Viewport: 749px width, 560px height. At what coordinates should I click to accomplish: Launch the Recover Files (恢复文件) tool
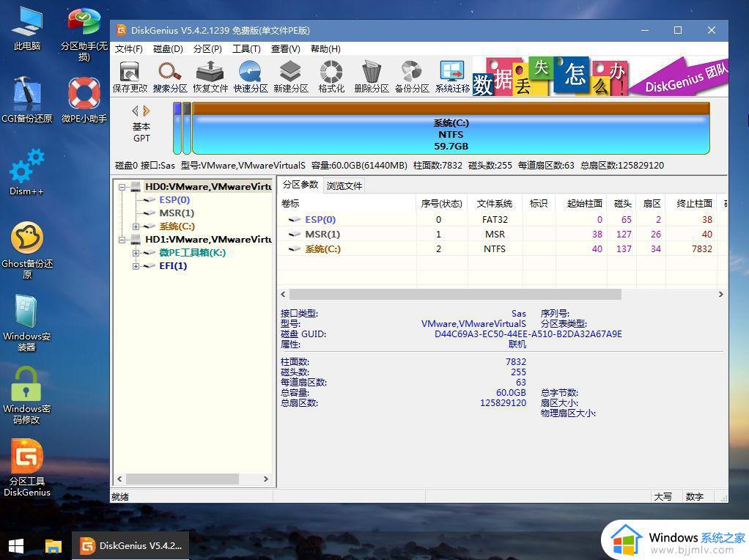pos(210,76)
